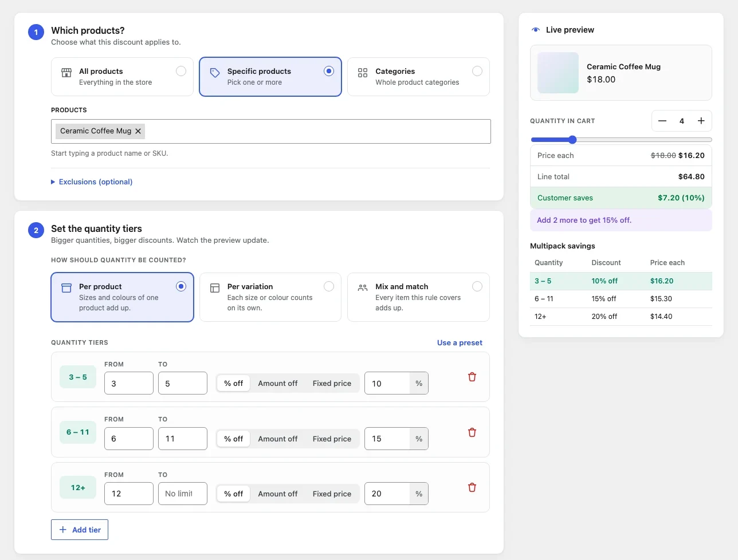Screen dimensions: 738x560
Task: Click the 6 – 11 row in Multipack savings
Action: click(x=621, y=299)
